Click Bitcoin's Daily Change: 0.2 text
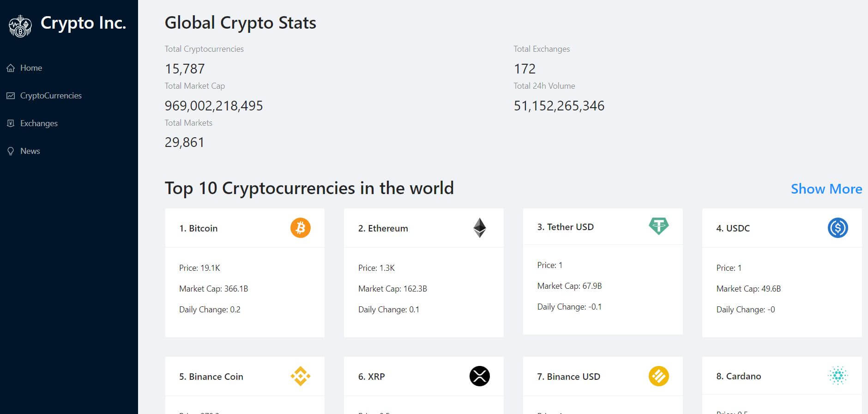The height and width of the screenshot is (414, 868). [210, 310]
